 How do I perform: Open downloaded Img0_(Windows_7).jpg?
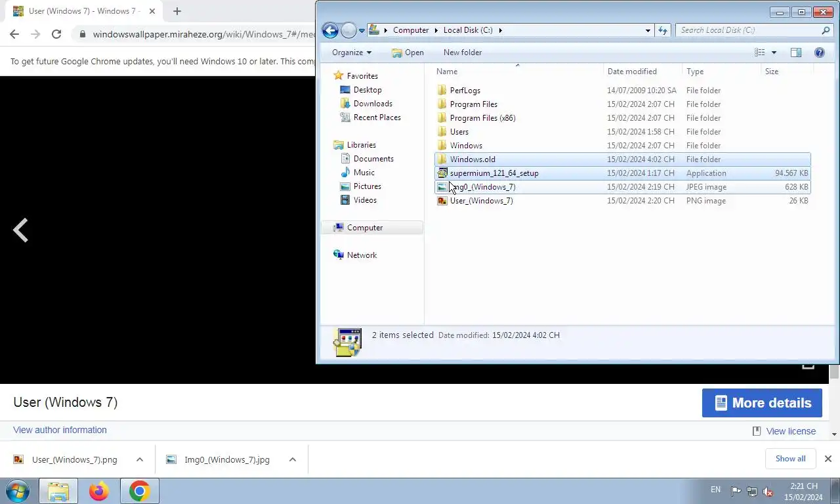(x=219, y=459)
